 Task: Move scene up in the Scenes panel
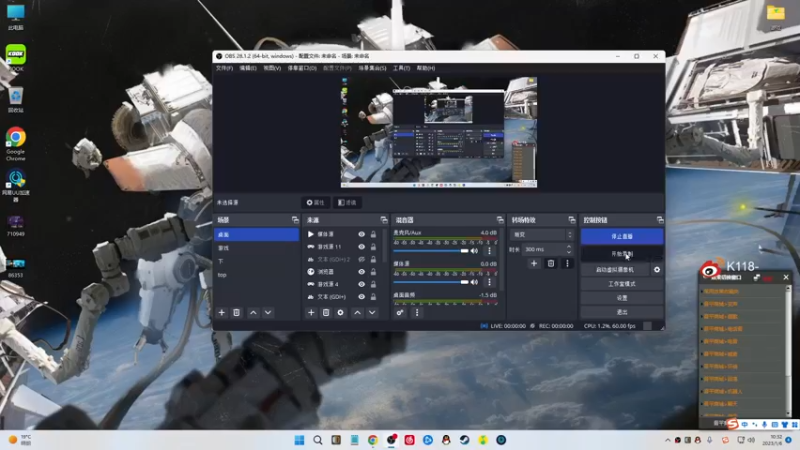coord(253,312)
